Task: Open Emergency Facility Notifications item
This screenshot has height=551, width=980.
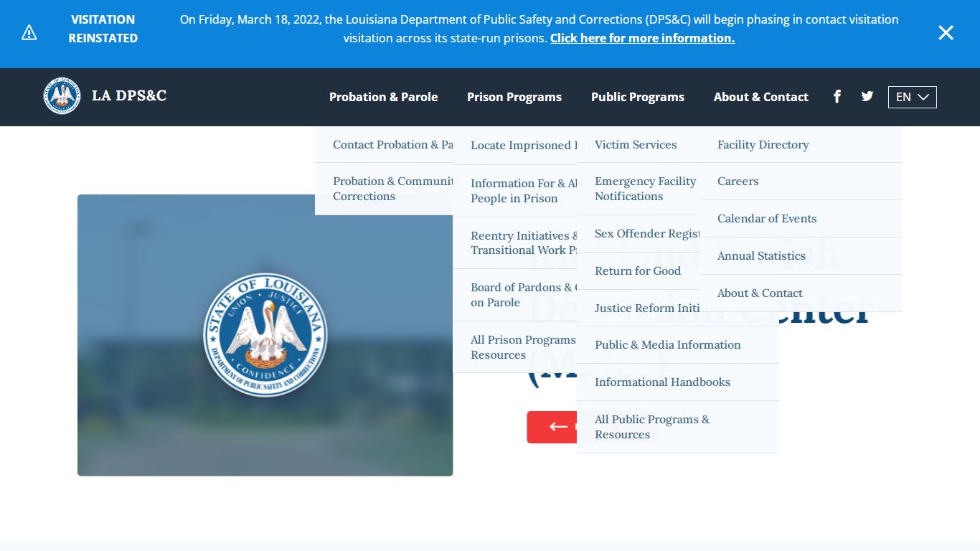Action: (638, 189)
